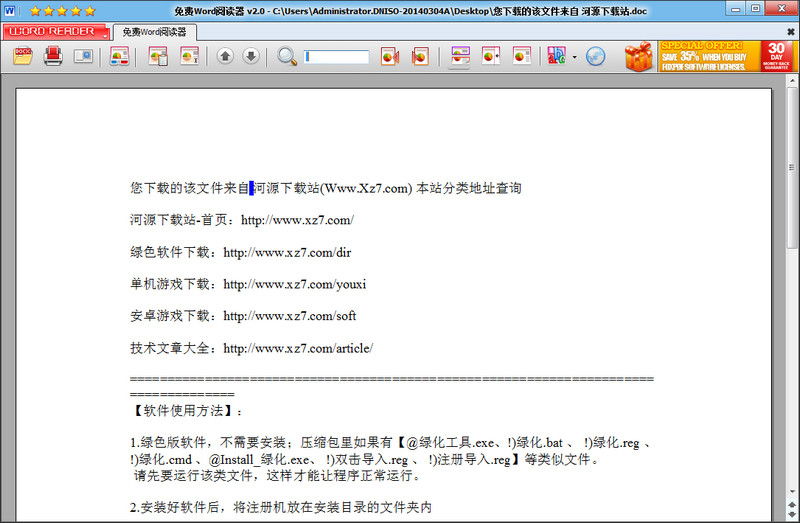Click the fit-width page view icon
The image size is (800, 523).
pyautogui.click(x=491, y=56)
